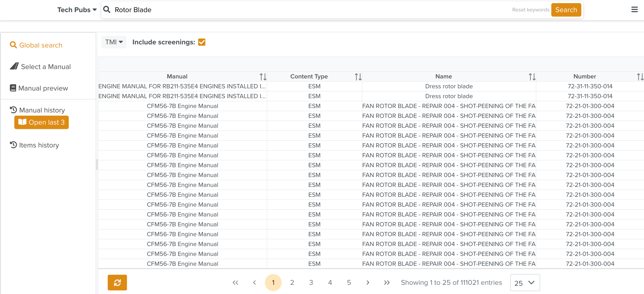
Task: Go to page 4
Action: pos(330,282)
